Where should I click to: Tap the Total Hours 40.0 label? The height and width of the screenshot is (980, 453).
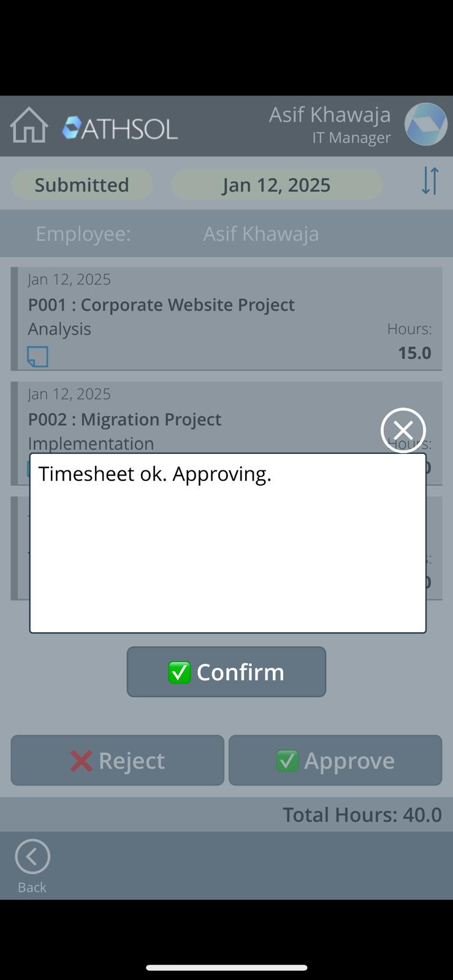click(x=362, y=815)
